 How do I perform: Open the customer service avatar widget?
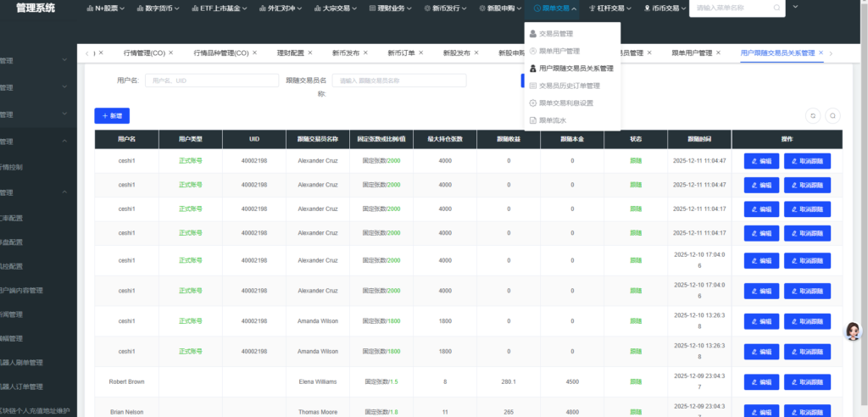[853, 331]
